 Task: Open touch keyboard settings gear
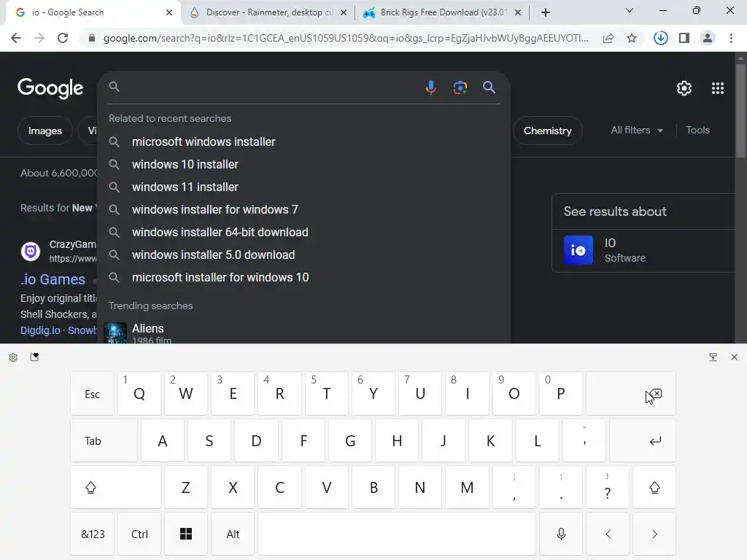[13, 357]
